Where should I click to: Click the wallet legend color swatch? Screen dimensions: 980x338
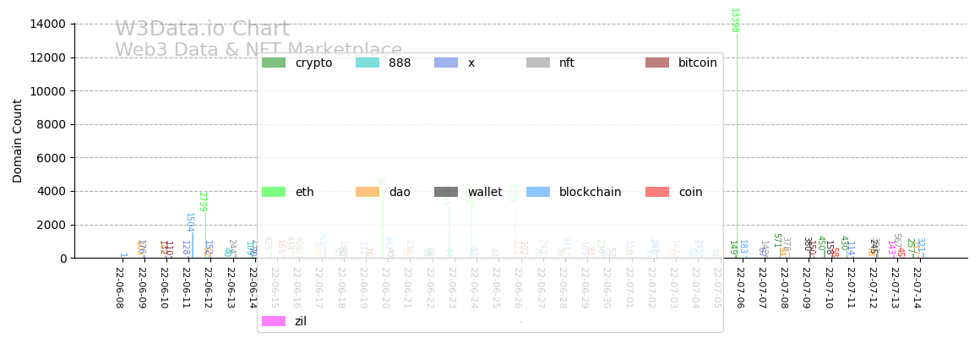tap(446, 192)
